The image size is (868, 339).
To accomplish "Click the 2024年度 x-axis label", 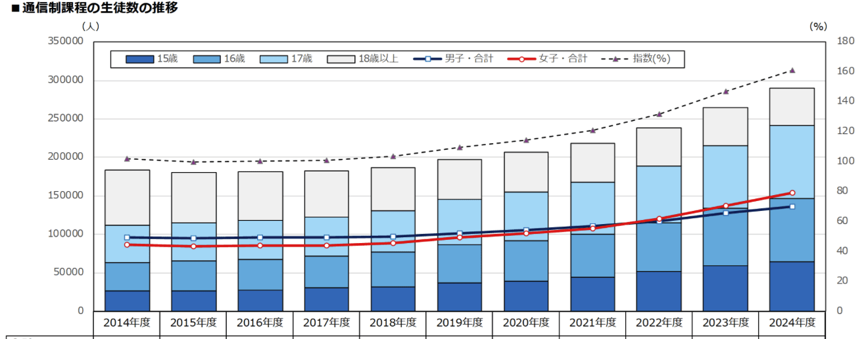I will [x=792, y=323].
